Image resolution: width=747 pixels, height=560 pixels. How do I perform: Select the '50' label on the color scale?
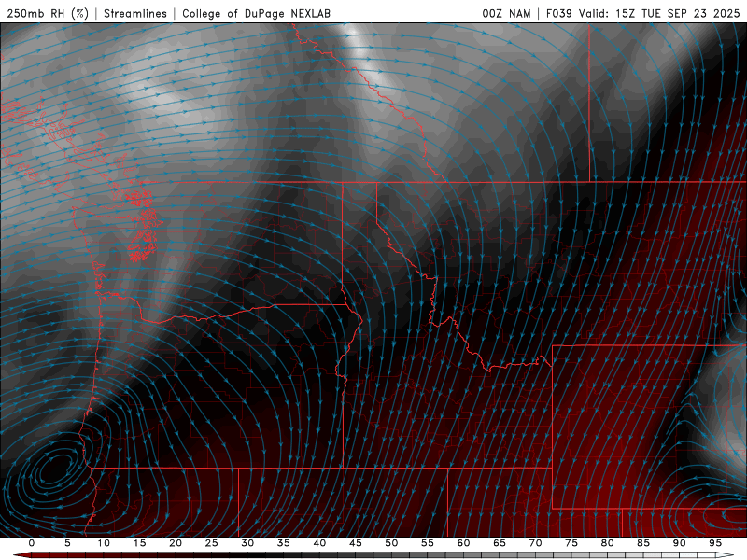tap(391, 543)
